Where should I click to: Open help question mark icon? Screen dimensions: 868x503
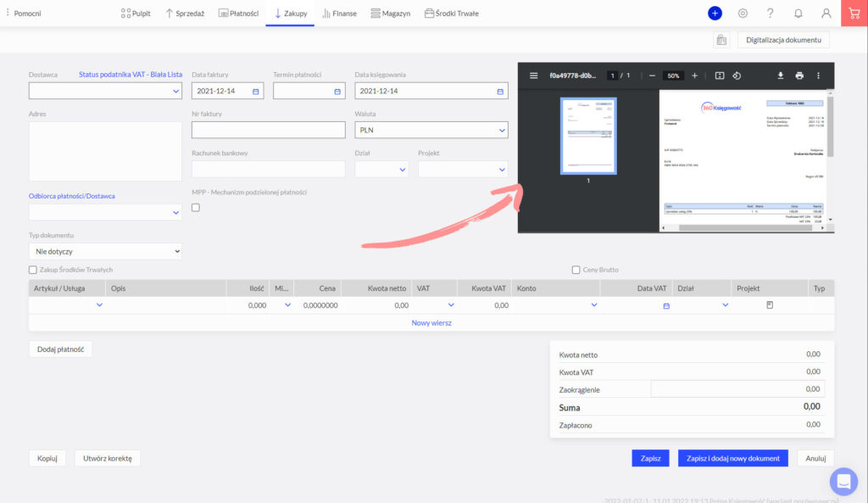click(x=770, y=14)
